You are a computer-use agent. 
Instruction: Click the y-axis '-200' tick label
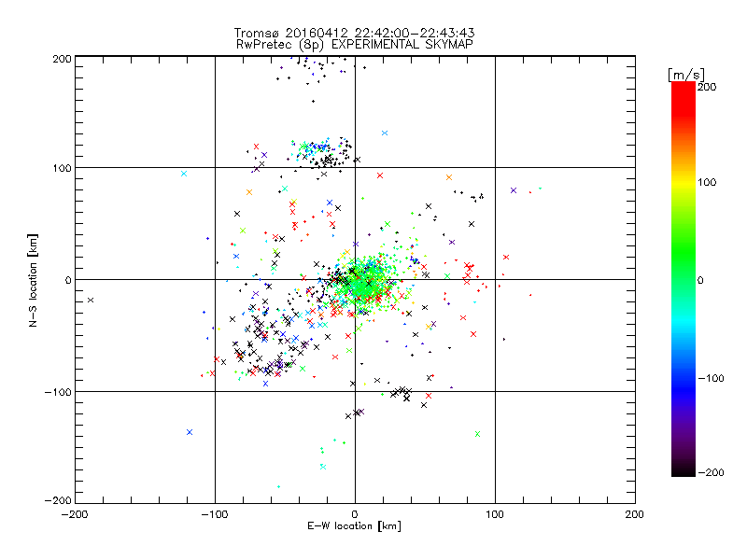point(58,500)
